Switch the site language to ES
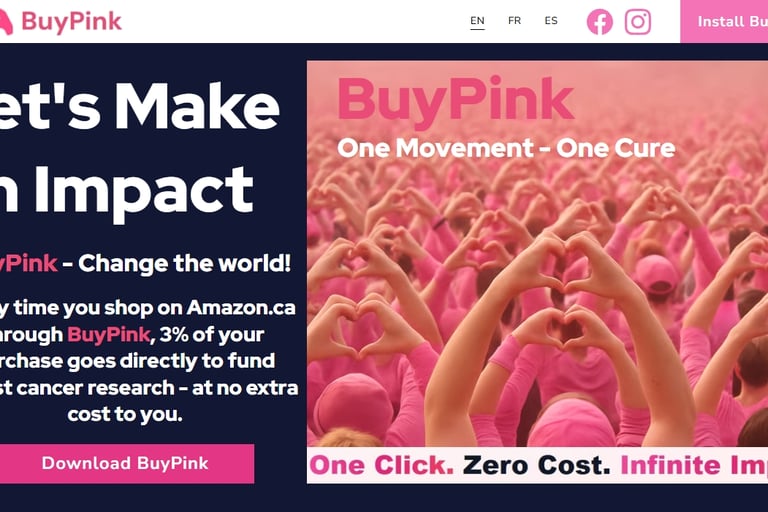The image size is (768, 512). pos(551,21)
